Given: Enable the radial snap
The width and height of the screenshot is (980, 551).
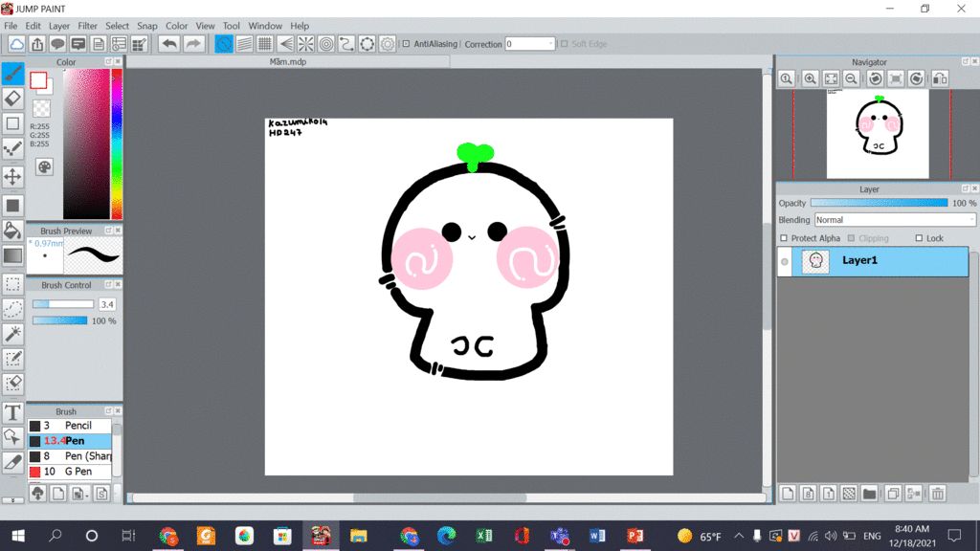Looking at the screenshot, I should coord(305,44).
